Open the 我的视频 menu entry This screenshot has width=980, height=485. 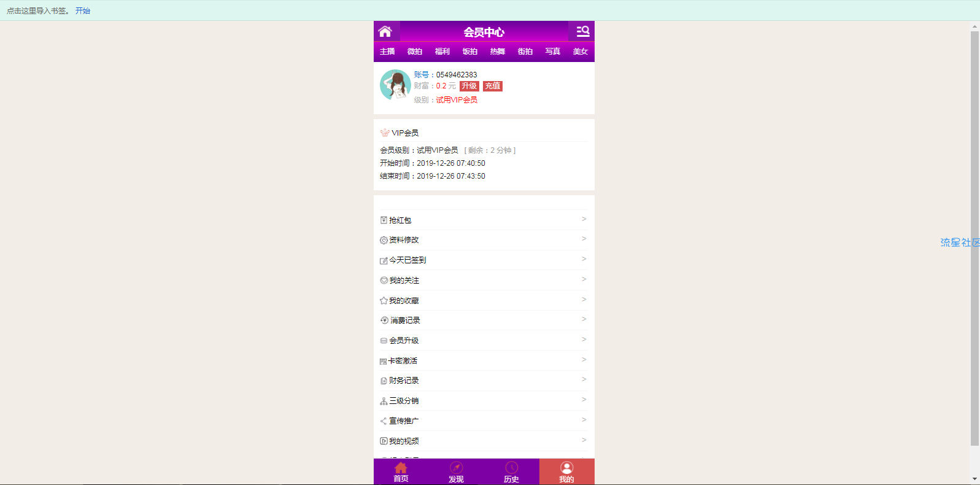(x=404, y=441)
